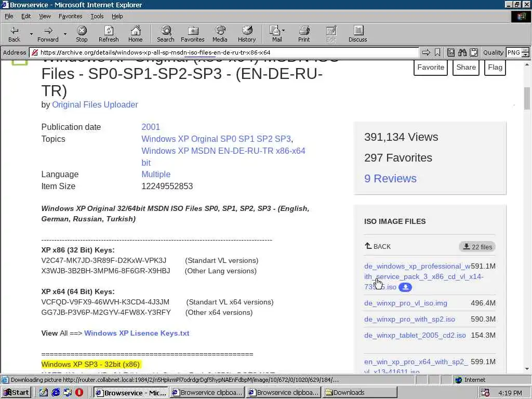
Task: Click the third quick launch icon
Action: tap(68, 393)
